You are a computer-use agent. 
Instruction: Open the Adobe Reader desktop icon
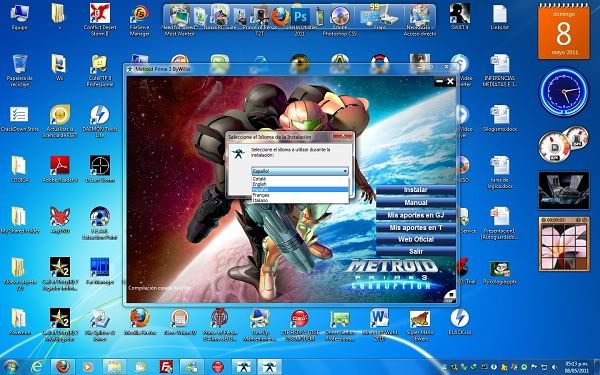point(60,168)
